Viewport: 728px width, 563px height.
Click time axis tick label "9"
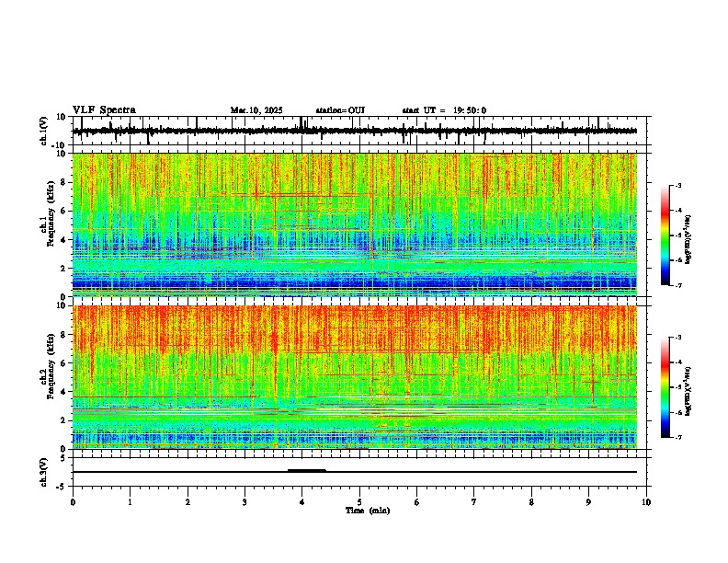(x=588, y=502)
